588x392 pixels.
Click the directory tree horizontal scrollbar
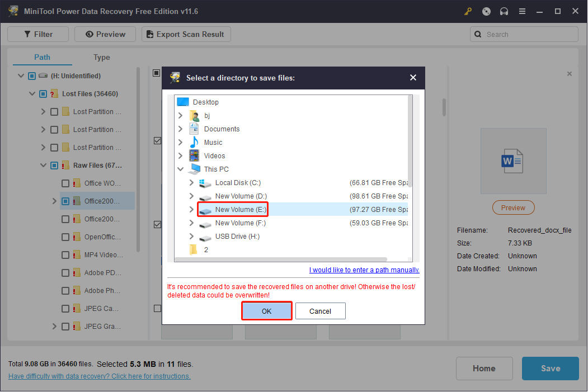(x=281, y=259)
